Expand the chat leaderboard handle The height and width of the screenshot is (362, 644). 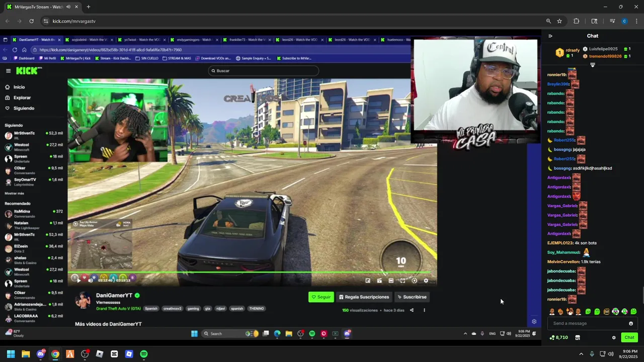(592, 65)
